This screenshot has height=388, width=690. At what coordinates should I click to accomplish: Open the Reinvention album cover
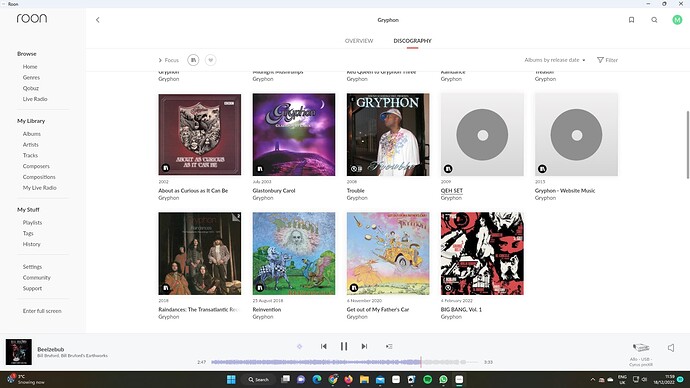click(294, 253)
